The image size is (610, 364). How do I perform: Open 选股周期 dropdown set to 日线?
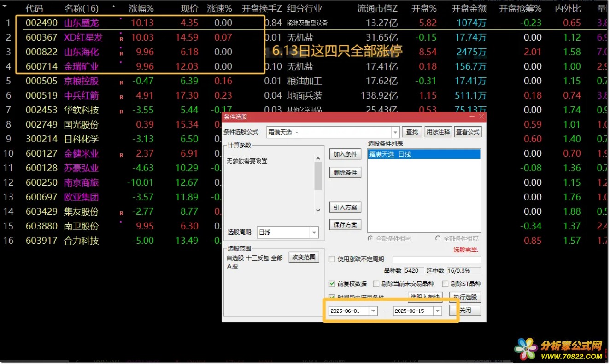pyautogui.click(x=314, y=233)
